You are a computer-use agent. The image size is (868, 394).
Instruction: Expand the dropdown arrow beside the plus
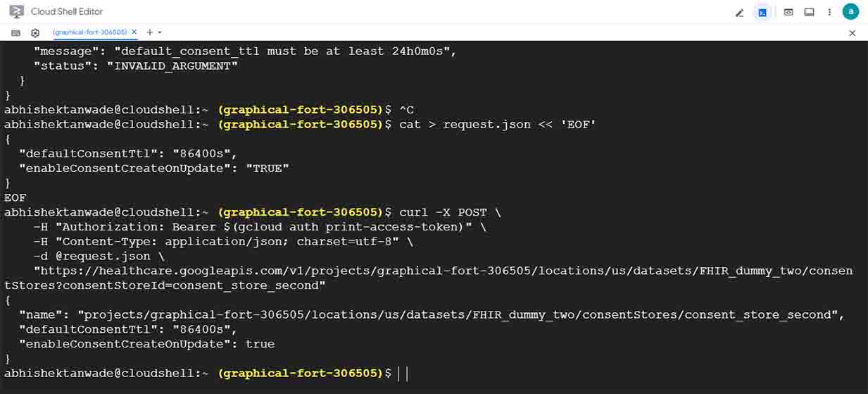tap(160, 32)
